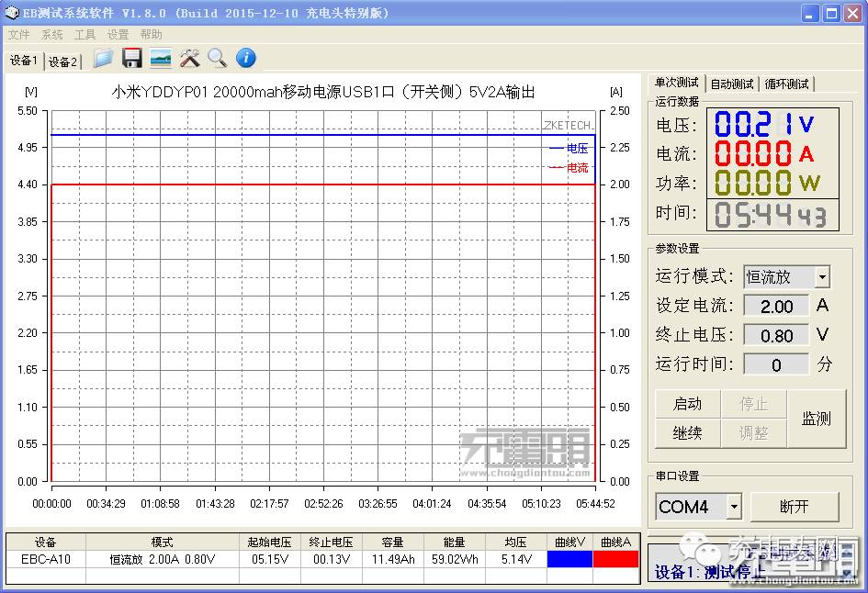Click the 00.13V end voltage cell
The height and width of the screenshot is (593, 868).
point(331,559)
